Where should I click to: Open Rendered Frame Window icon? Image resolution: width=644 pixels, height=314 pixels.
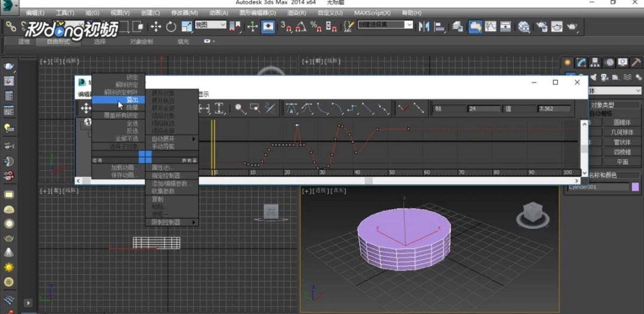click(556, 27)
